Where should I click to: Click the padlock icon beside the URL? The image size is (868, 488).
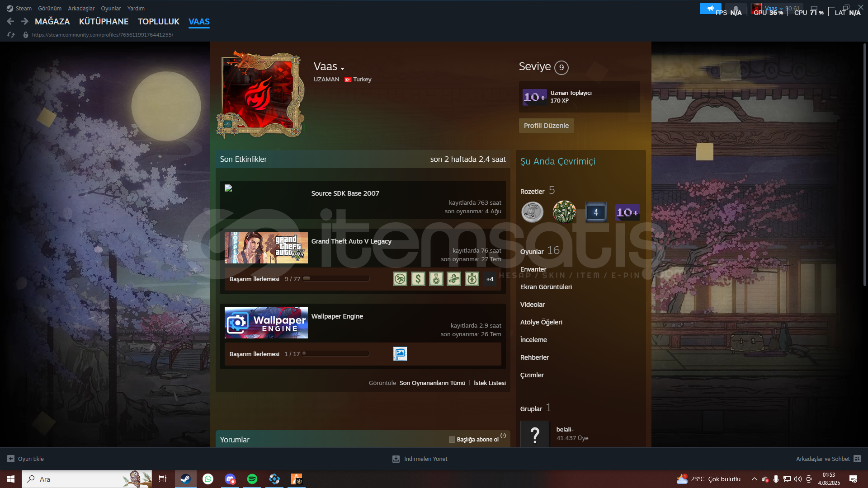26,35
